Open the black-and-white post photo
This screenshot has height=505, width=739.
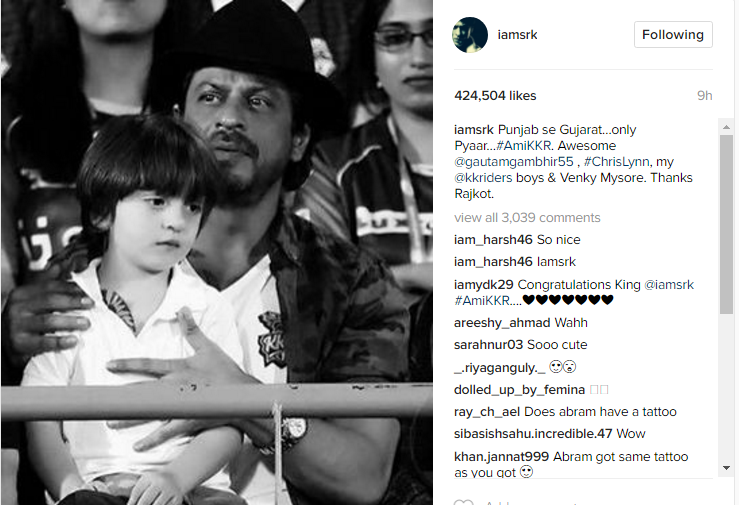click(217, 252)
